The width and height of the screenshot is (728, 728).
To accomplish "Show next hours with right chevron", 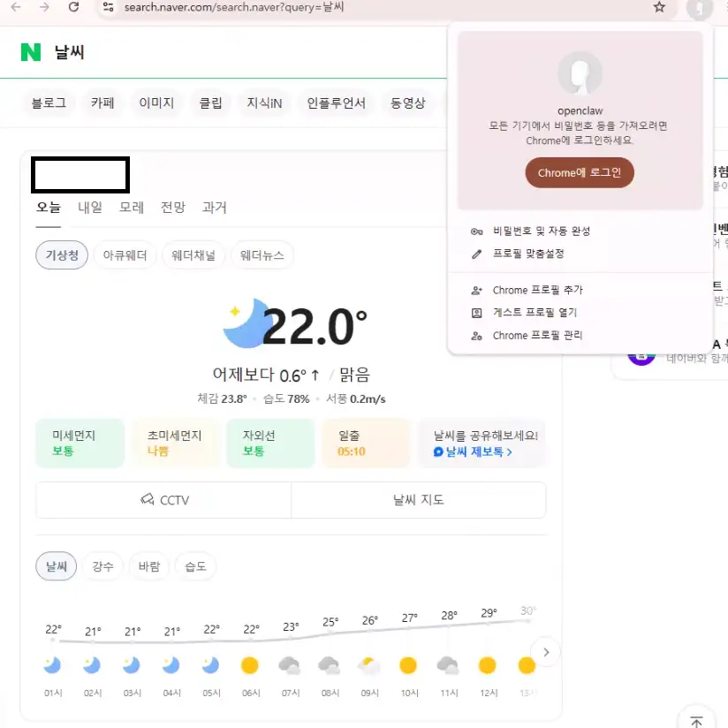I will [x=546, y=652].
